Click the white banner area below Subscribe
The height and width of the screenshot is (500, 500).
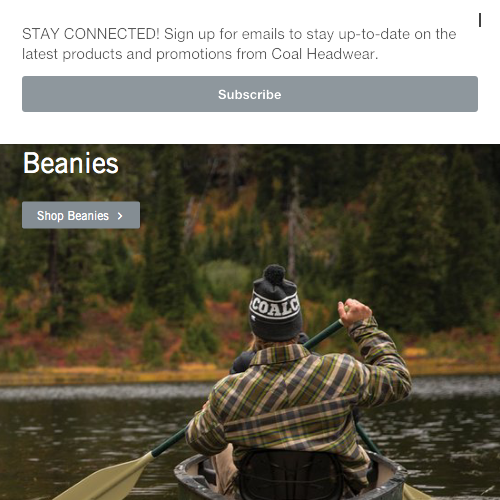(250, 128)
